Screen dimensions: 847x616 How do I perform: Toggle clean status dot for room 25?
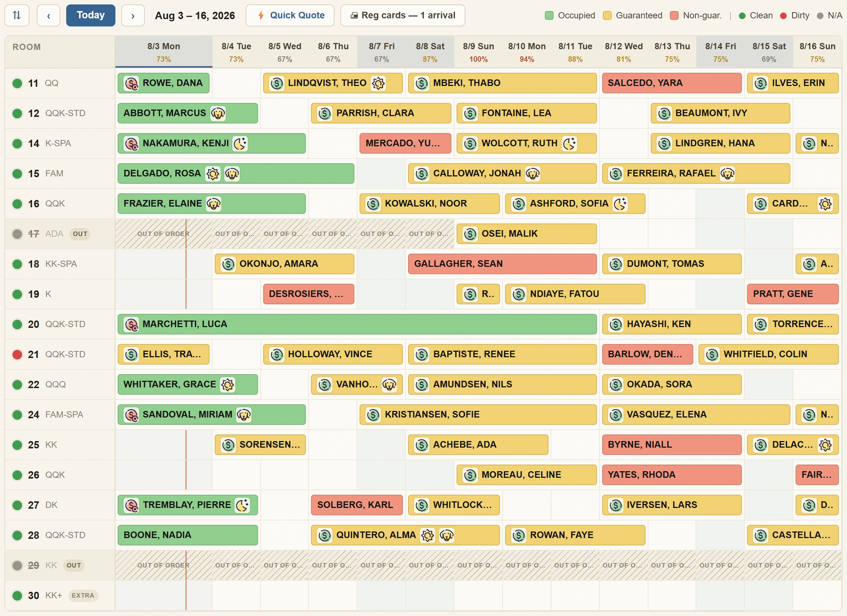point(17,445)
